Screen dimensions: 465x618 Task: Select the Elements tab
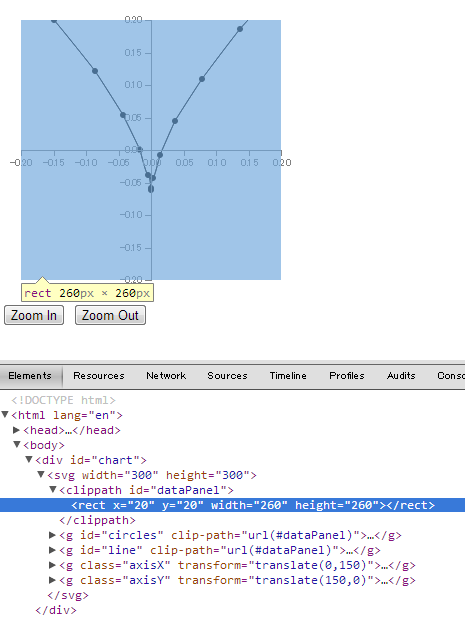[30, 376]
